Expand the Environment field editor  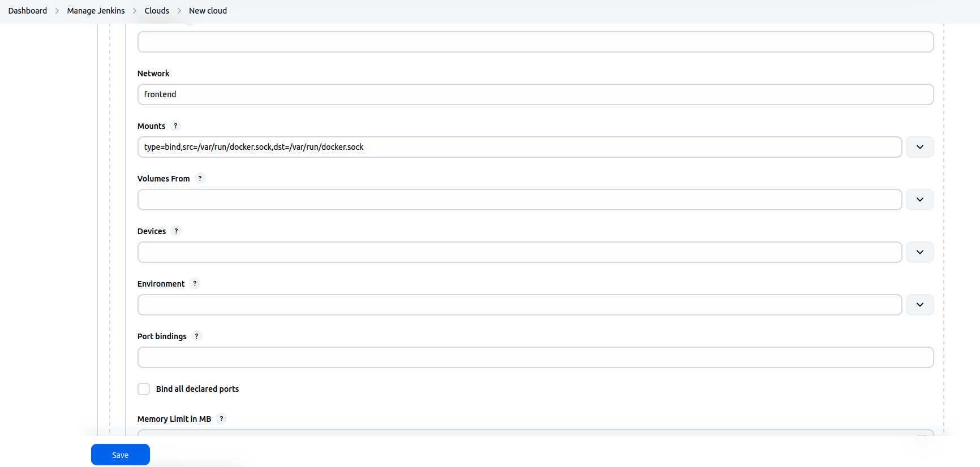point(919,305)
